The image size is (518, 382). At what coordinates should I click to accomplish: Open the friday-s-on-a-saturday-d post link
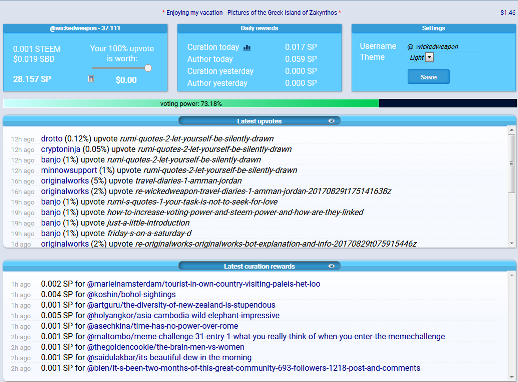click(x=149, y=233)
